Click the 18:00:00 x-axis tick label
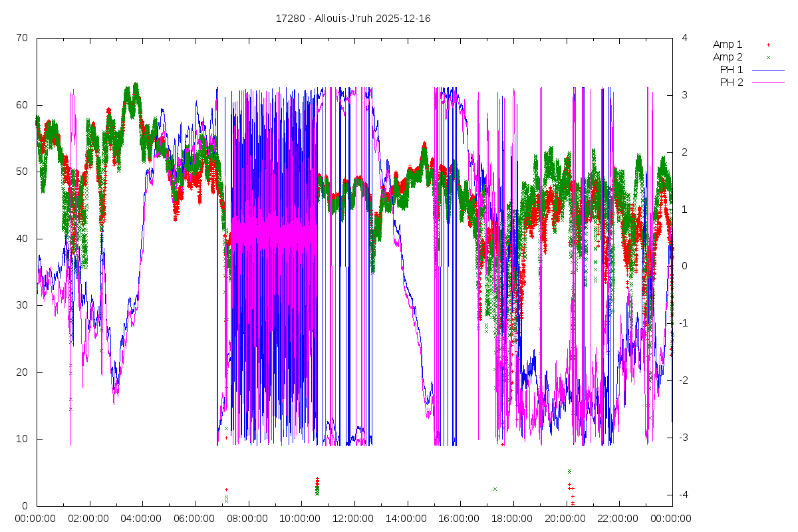 click(512, 519)
